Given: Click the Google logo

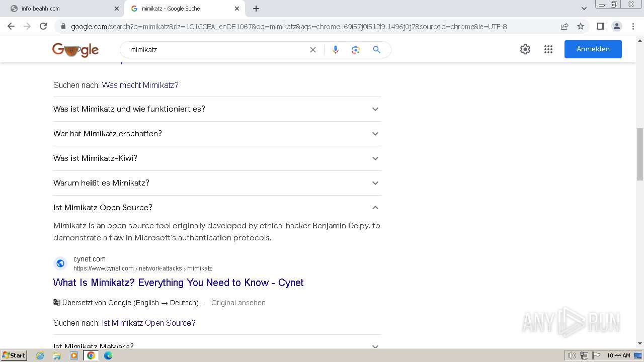Looking at the screenshot, I should coord(75,50).
